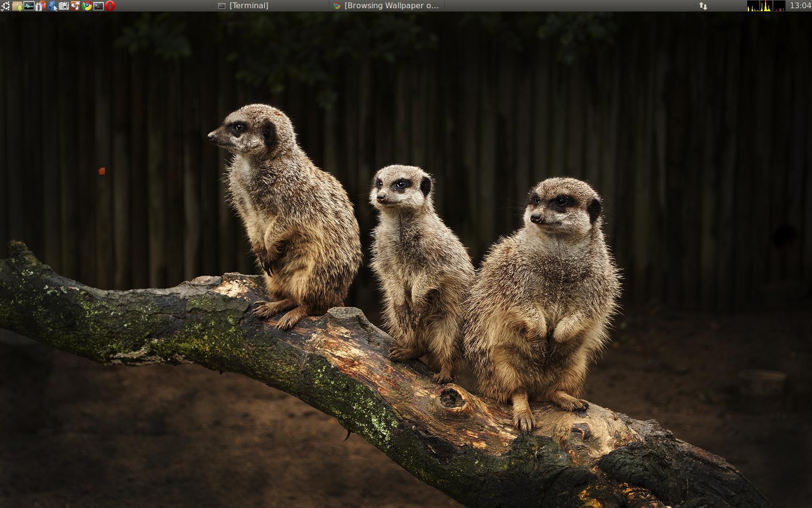Switch to the Terminal window button

(x=271, y=6)
